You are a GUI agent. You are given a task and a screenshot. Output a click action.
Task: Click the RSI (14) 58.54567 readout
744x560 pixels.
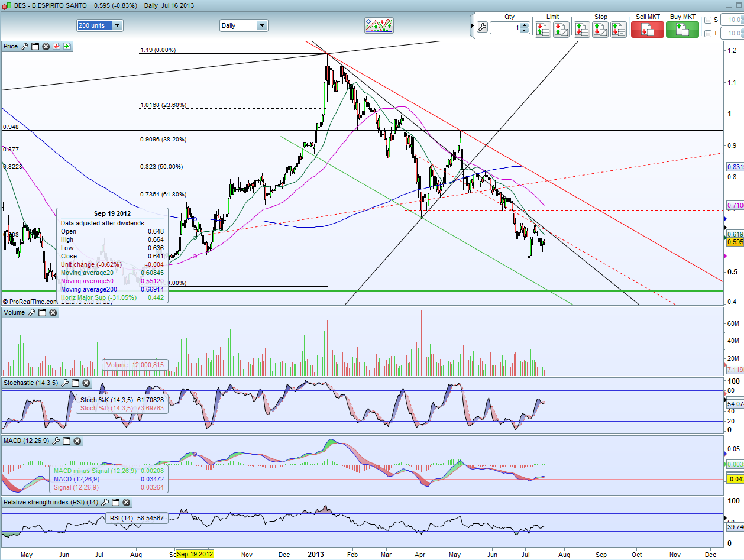click(x=135, y=518)
